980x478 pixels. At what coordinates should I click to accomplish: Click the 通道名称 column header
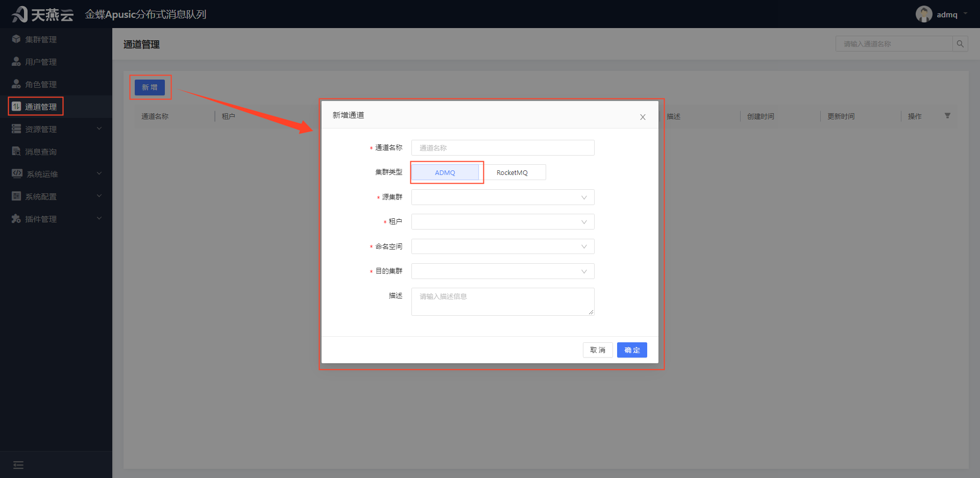(x=155, y=116)
